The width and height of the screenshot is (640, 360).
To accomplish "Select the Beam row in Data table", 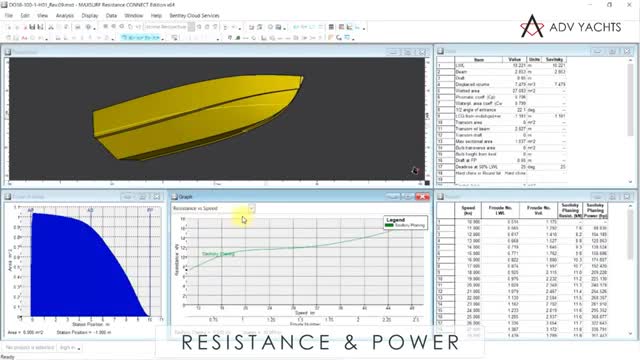I will point(502,72).
